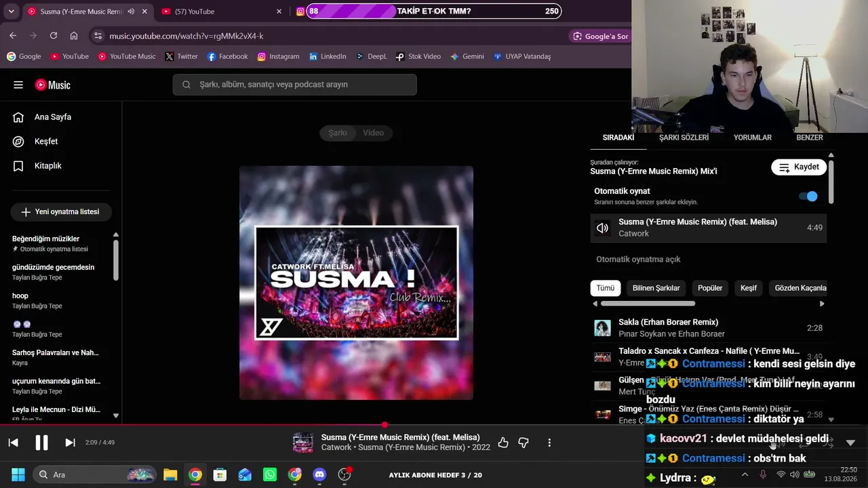This screenshot has height=488, width=868.
Task: Open the YORUMLAR tab
Action: click(x=753, y=138)
